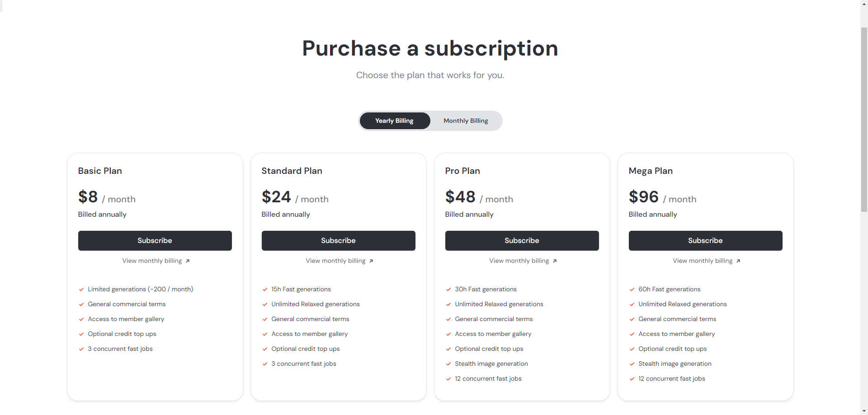Subscribe to the Standard Plan
Screen dimensions: 868x415
coord(338,241)
